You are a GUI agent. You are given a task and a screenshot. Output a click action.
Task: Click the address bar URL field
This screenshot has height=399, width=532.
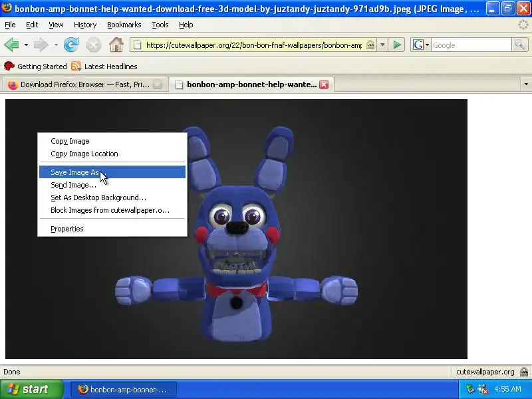coord(254,45)
